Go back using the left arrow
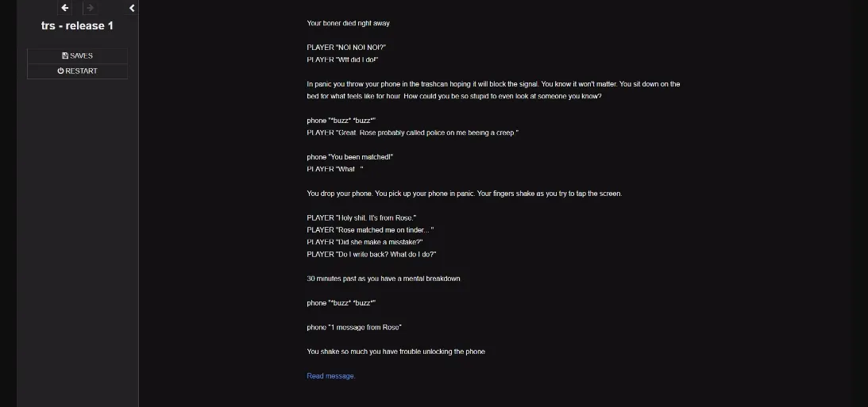 point(65,8)
